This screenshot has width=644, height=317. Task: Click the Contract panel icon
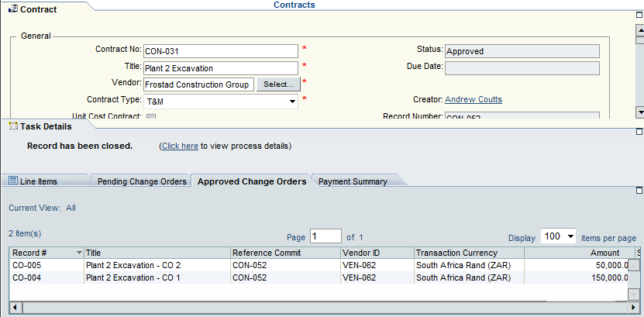pyautogui.click(x=12, y=9)
